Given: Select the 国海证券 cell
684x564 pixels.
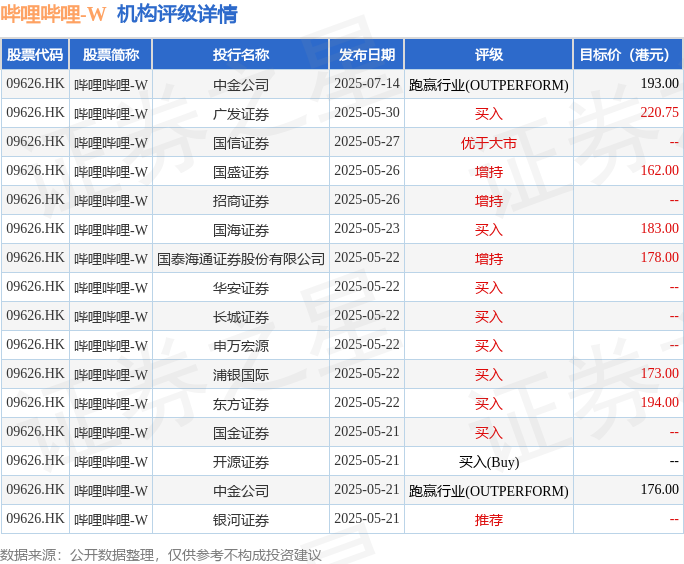Looking at the screenshot, I should [241, 230].
